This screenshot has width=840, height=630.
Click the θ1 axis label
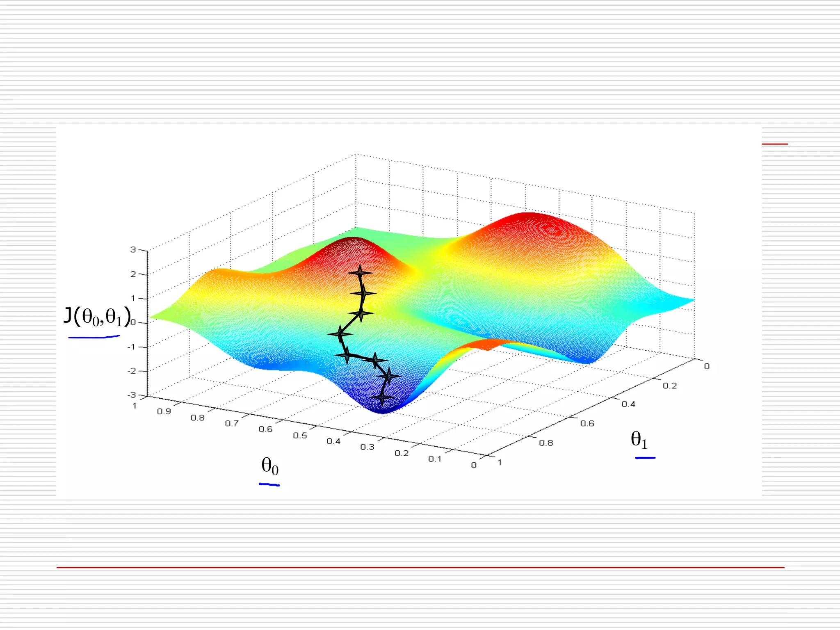(639, 440)
